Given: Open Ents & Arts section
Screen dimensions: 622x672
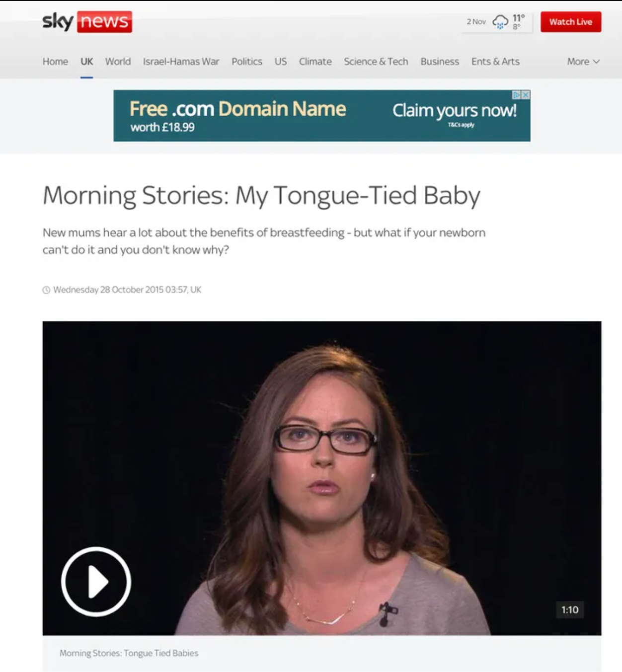Looking at the screenshot, I should click(x=495, y=62).
